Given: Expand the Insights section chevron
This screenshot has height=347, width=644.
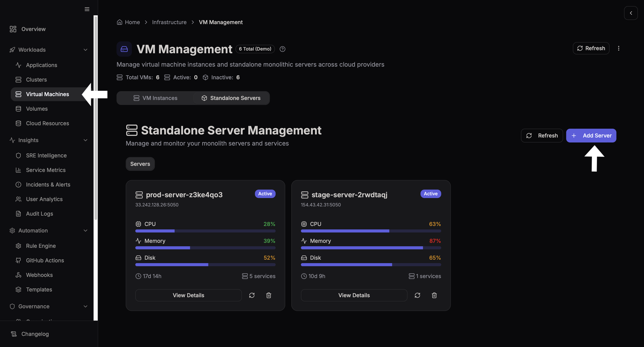Looking at the screenshot, I should coord(85,140).
